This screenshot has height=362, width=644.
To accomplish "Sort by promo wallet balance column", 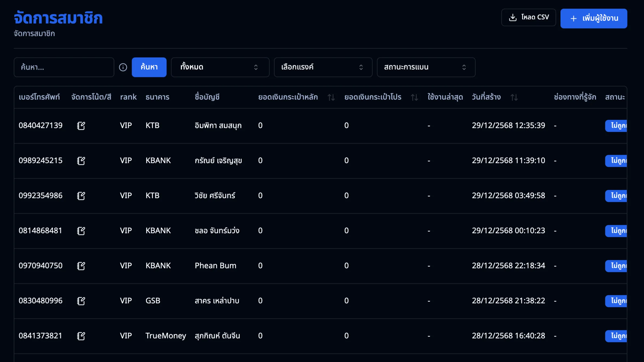I will pos(414,97).
